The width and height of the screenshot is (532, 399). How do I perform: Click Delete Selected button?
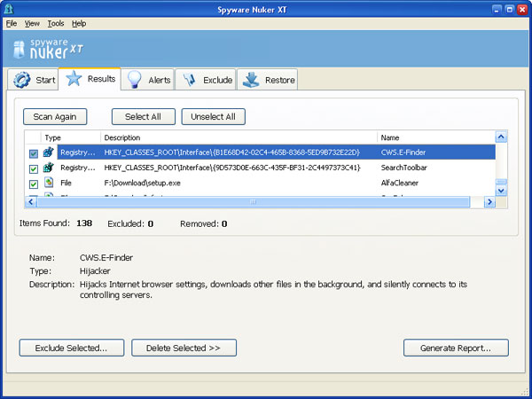184,348
